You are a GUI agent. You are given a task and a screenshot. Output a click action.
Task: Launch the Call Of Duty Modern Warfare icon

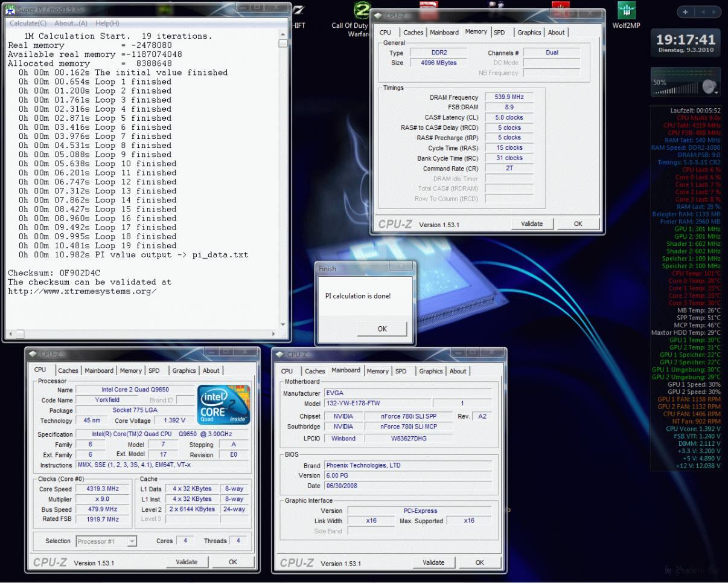(x=361, y=11)
